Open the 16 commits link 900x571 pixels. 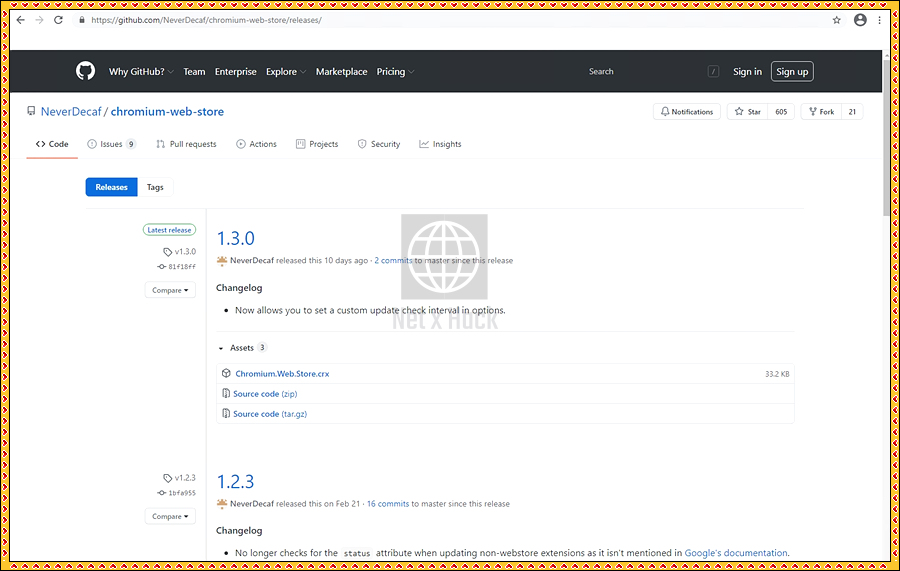pos(388,504)
